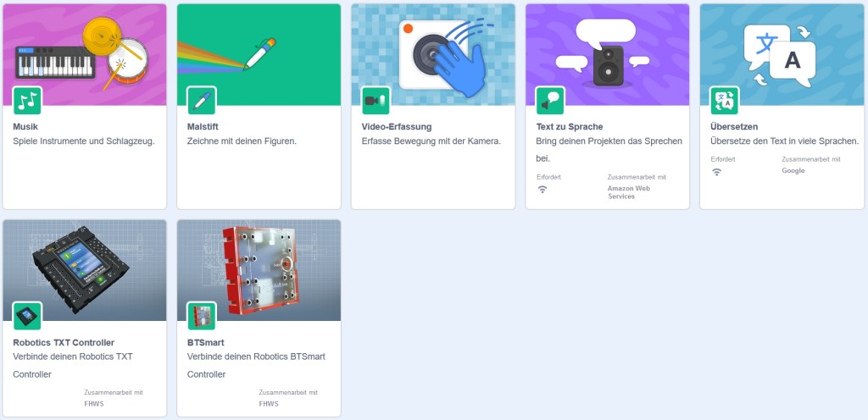Select the black TXT Controller device image
Viewport: 868px width, 420px height.
pos(85,270)
